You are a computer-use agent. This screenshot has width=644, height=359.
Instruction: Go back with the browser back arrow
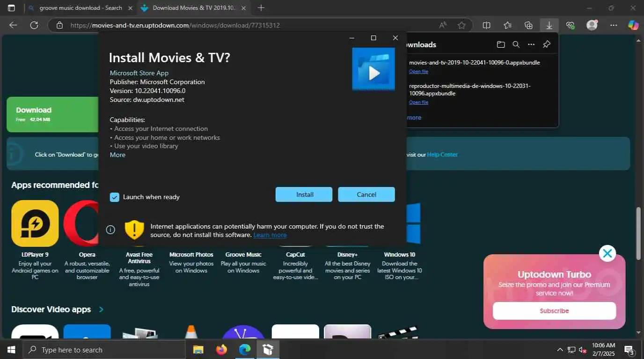(14, 25)
